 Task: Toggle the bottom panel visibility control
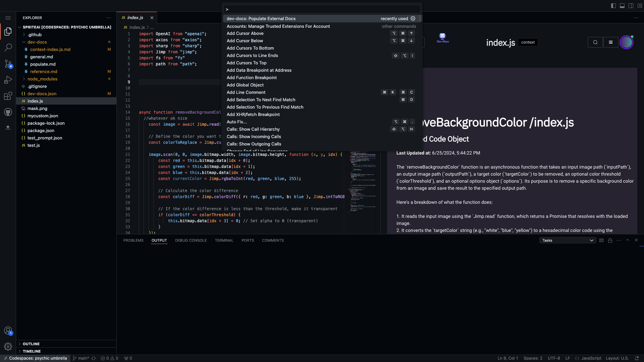pyautogui.click(x=622, y=6)
